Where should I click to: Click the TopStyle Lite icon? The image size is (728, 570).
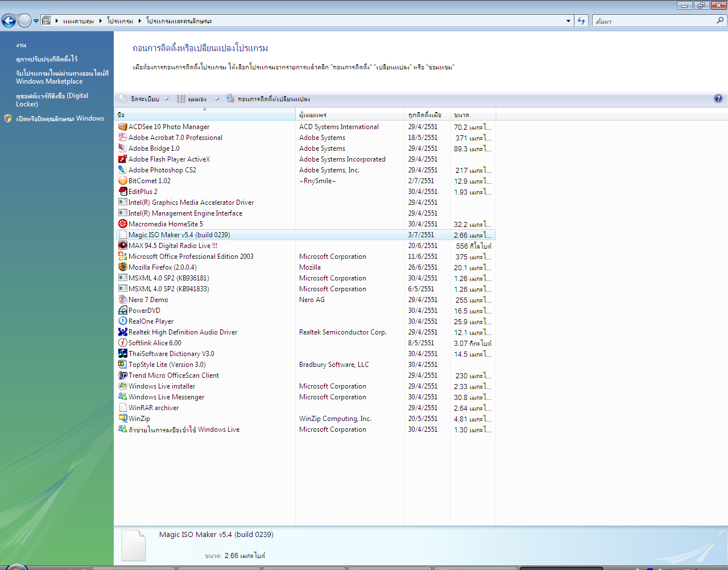tap(122, 365)
